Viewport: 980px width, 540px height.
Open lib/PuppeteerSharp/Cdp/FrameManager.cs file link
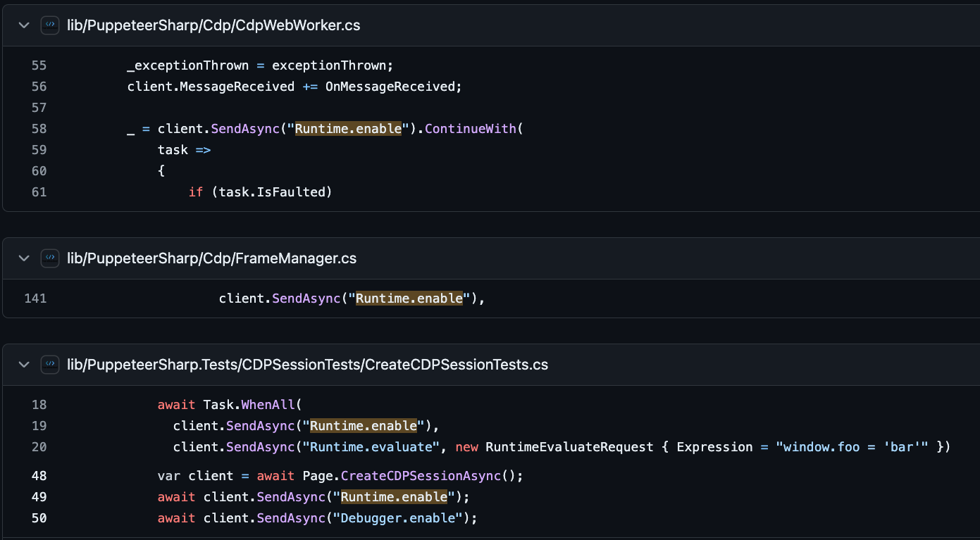coord(211,258)
